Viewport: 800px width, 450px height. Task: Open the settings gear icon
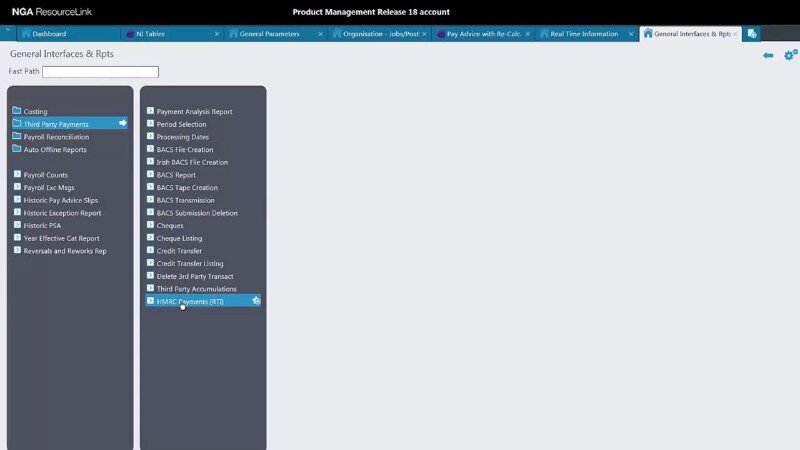click(790, 55)
